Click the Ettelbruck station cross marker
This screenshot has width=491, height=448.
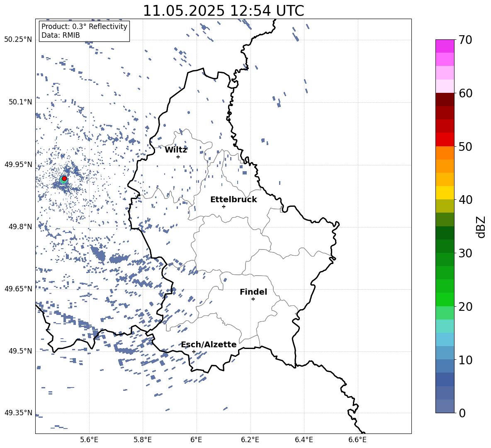(x=224, y=206)
